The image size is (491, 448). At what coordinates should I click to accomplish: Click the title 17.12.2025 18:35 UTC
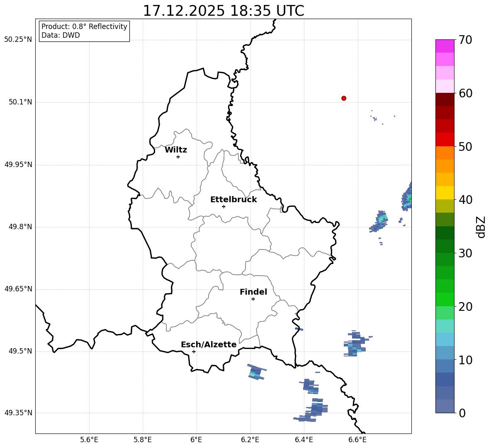224,11
